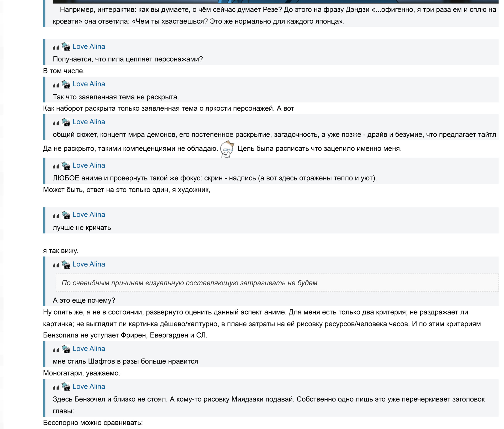
Task: Open Love Alina link above "Здесь Бензочел"
Action: pos(89,386)
